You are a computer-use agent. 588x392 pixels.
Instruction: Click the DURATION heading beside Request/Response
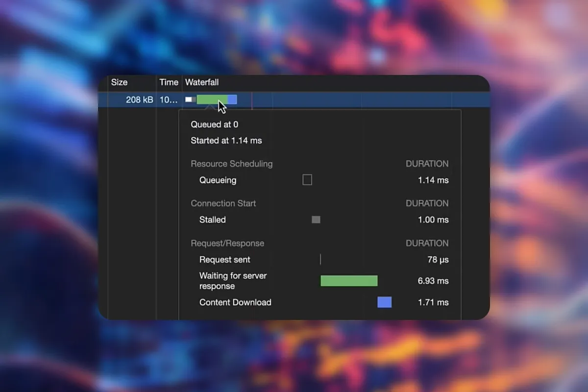pos(427,243)
